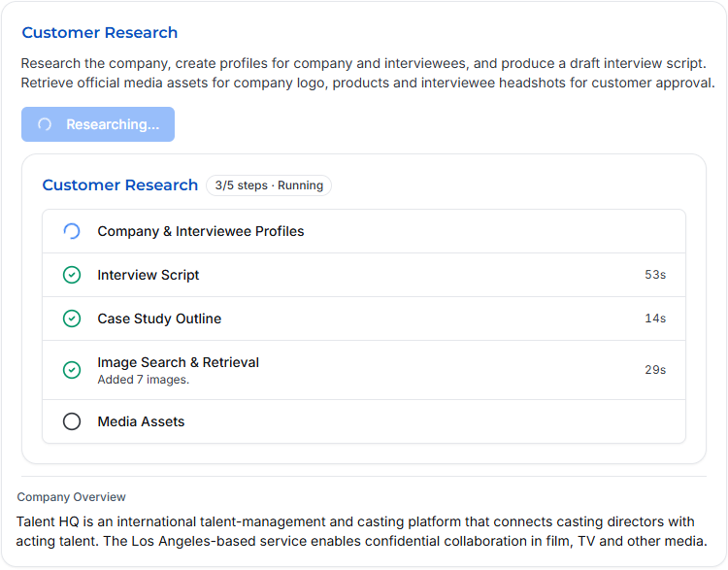Click the Company Overview label

coord(72,497)
